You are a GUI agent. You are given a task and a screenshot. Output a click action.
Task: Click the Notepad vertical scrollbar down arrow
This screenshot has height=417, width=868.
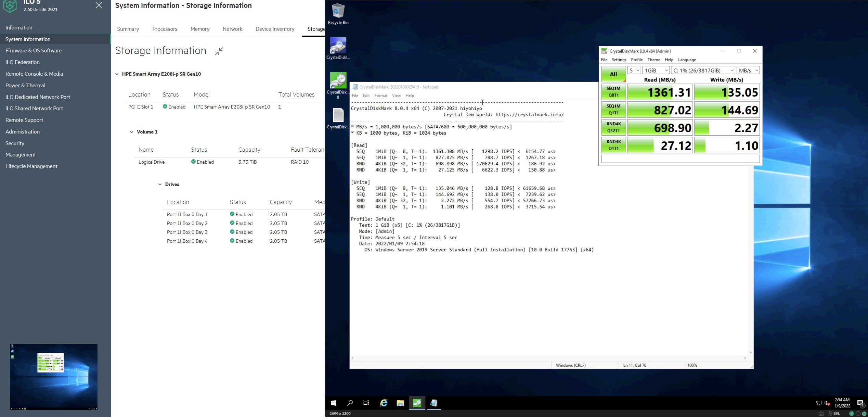[x=751, y=352]
